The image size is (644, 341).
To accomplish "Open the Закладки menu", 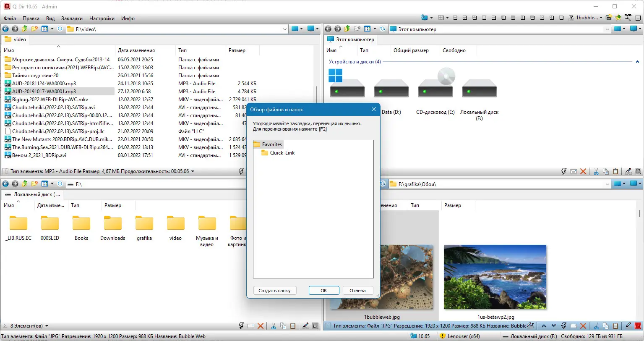I will [x=72, y=18].
